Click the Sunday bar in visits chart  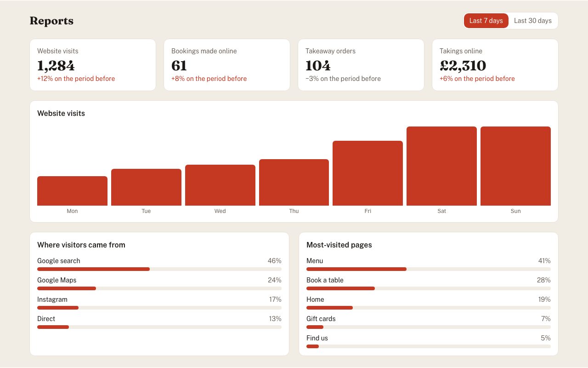click(x=515, y=166)
